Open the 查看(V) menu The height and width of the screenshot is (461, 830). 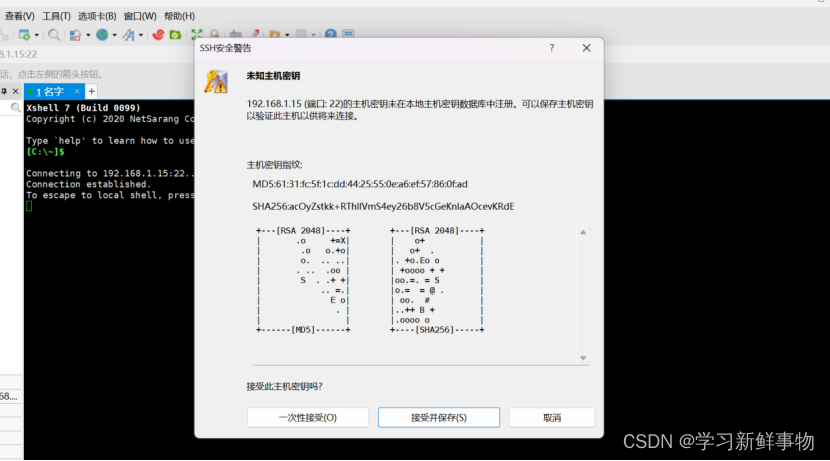20,16
